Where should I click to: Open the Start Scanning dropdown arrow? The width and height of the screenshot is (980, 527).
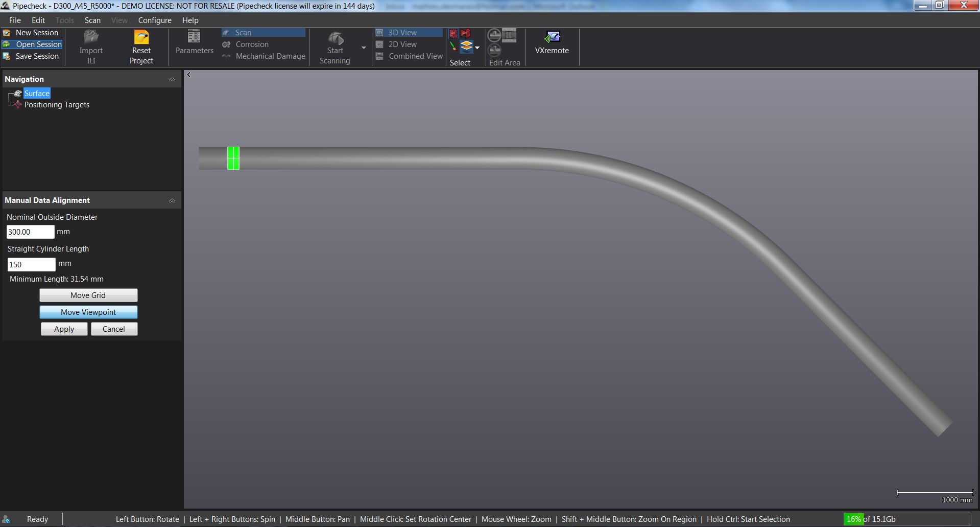364,48
